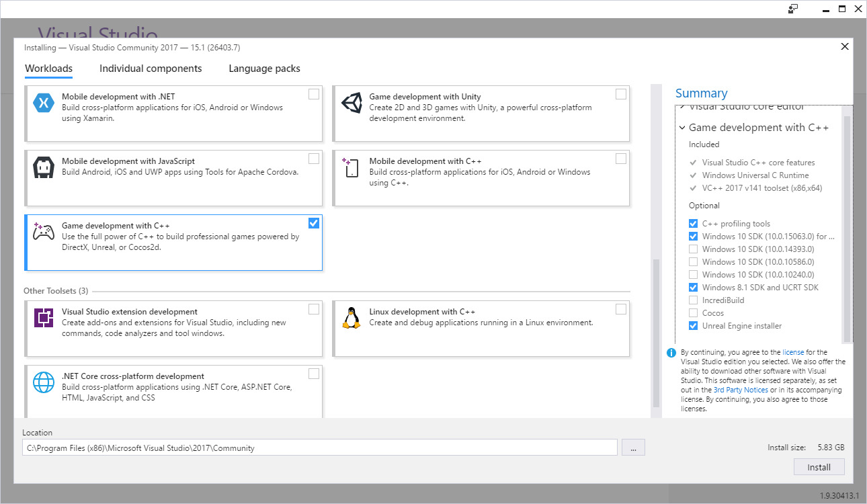This screenshot has width=867, height=504.
Task: Tick Mobile development with JavaScript checkbox
Action: click(314, 159)
